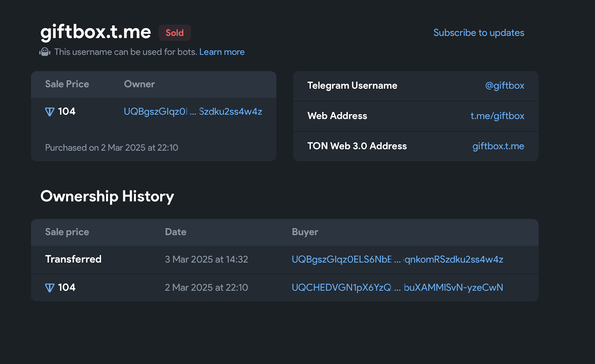Viewport: 595px width, 364px height.
Task: Open the giftbox.t.me TON Web 3.0 address
Action: (498, 146)
